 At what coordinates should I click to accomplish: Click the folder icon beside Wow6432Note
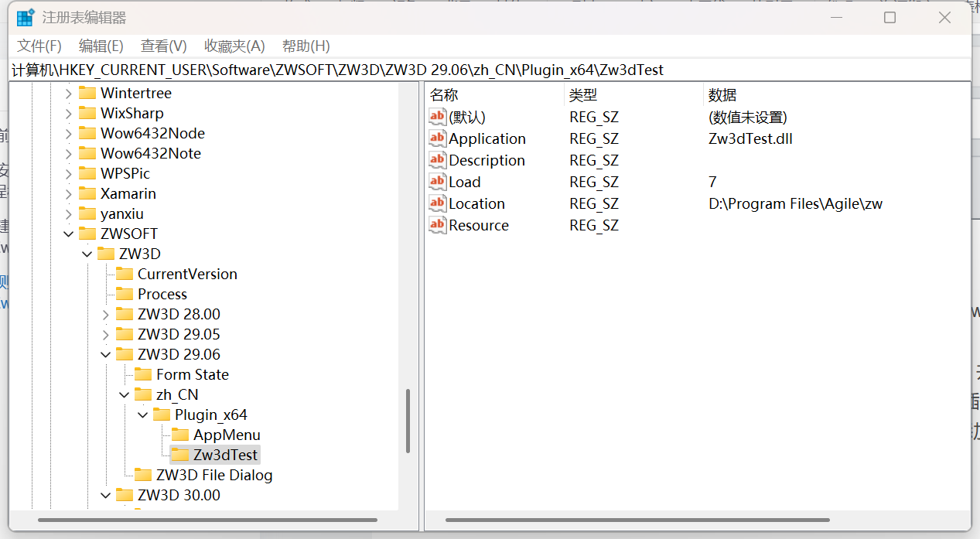pyautogui.click(x=87, y=153)
